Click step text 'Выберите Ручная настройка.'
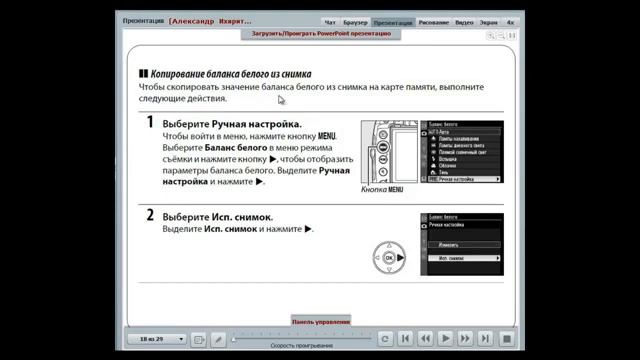This screenshot has width=640, height=360. coord(232,124)
